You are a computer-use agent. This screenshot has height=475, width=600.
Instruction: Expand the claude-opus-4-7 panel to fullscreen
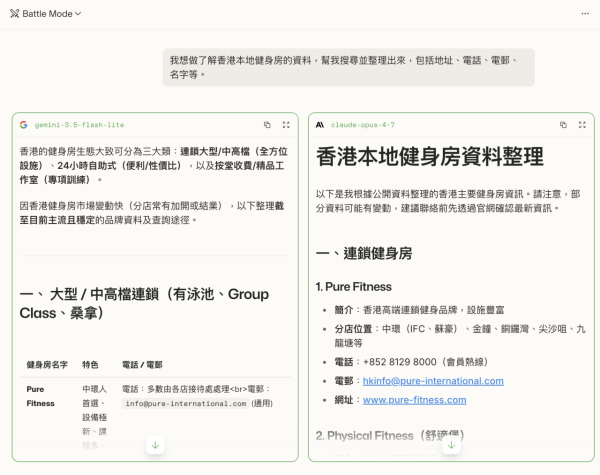click(x=582, y=125)
